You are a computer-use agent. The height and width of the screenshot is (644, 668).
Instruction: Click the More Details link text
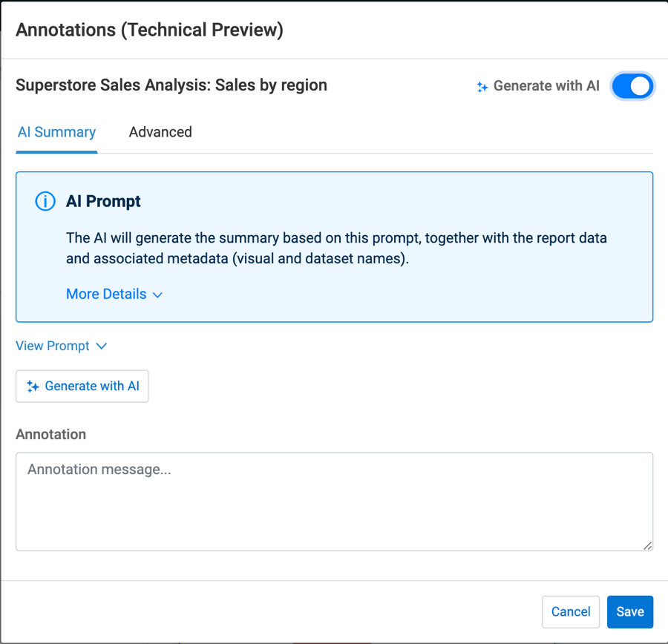[x=106, y=294]
